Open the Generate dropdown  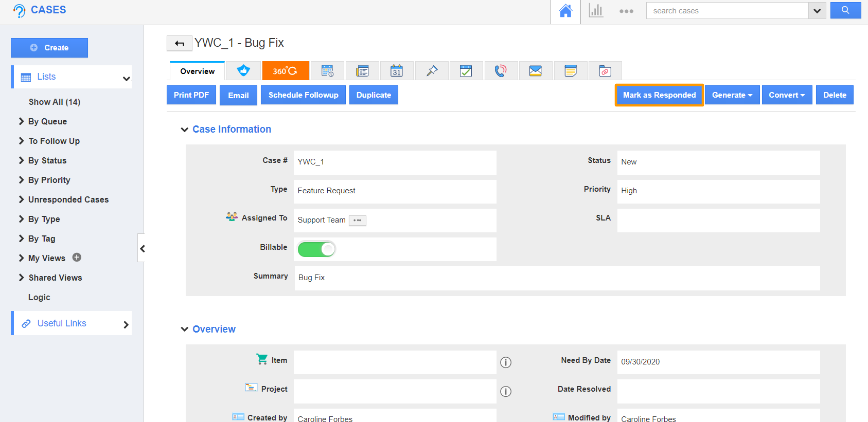point(732,95)
